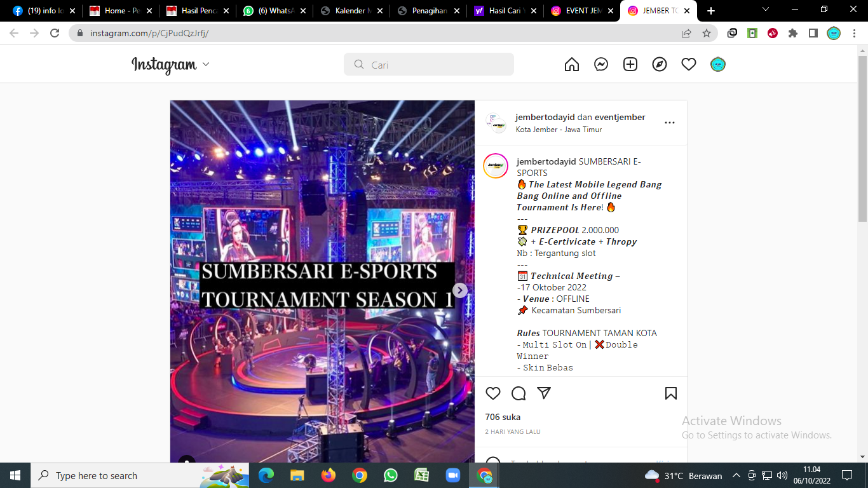The width and height of the screenshot is (868, 488).
Task: Open Firefox from Windows taskbar
Action: tap(329, 475)
